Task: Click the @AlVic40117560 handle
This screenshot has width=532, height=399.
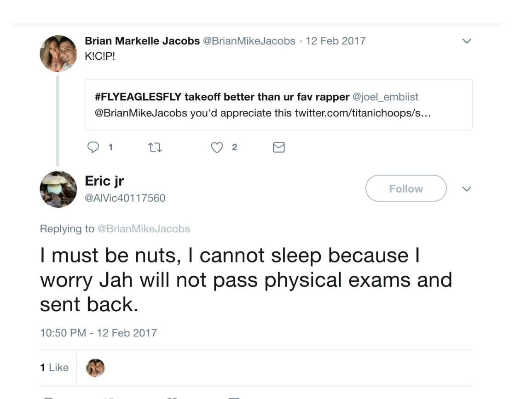Action: pyautogui.click(x=125, y=198)
